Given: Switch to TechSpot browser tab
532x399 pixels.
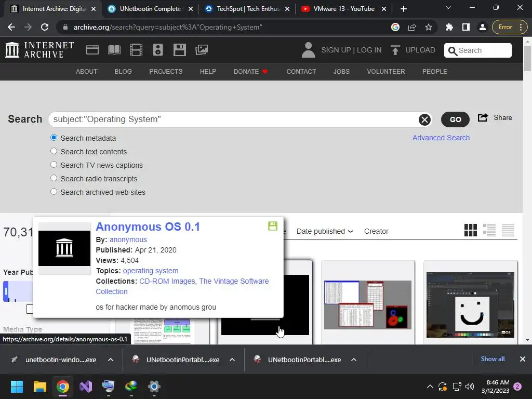Looking at the screenshot, I should 247,9.
